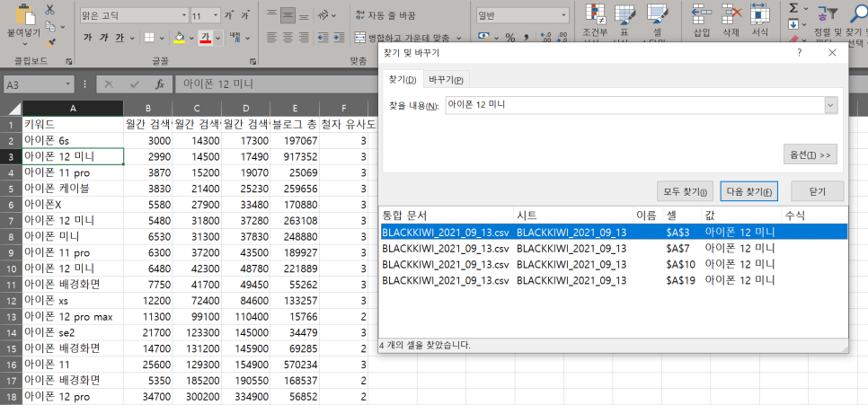Align text right
Viewport: 868px width, 405px height.
click(304, 38)
